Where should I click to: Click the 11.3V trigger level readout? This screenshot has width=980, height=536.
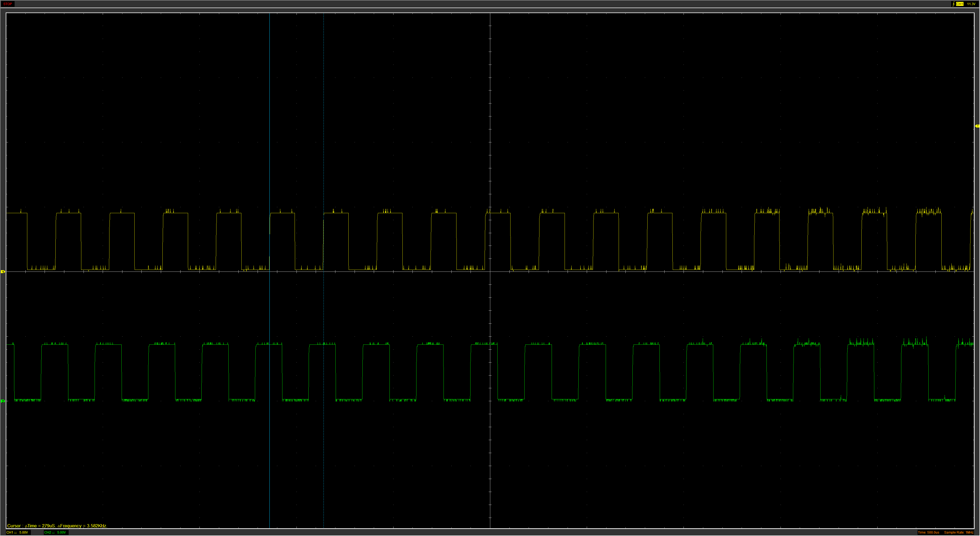971,4
